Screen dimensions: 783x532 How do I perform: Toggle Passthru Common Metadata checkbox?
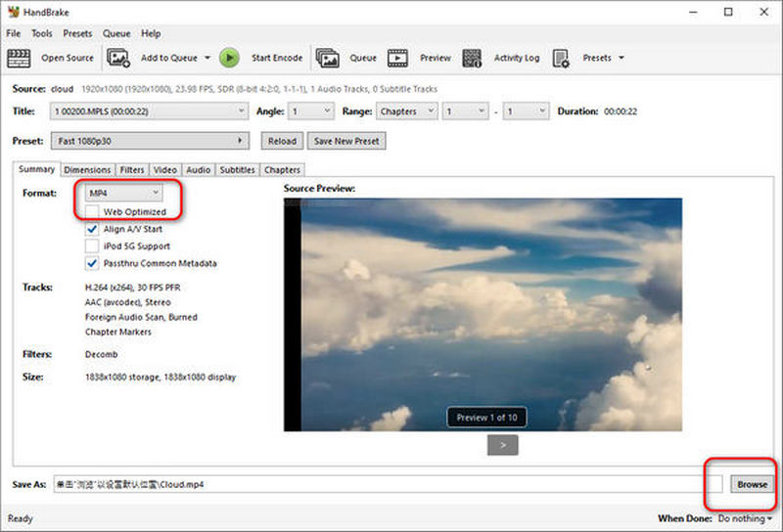pyautogui.click(x=92, y=263)
